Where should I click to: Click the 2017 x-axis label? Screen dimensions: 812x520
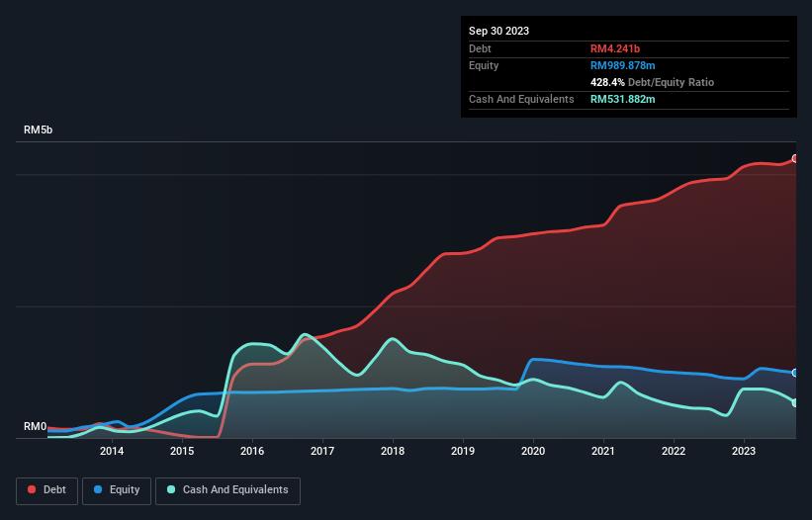322,451
